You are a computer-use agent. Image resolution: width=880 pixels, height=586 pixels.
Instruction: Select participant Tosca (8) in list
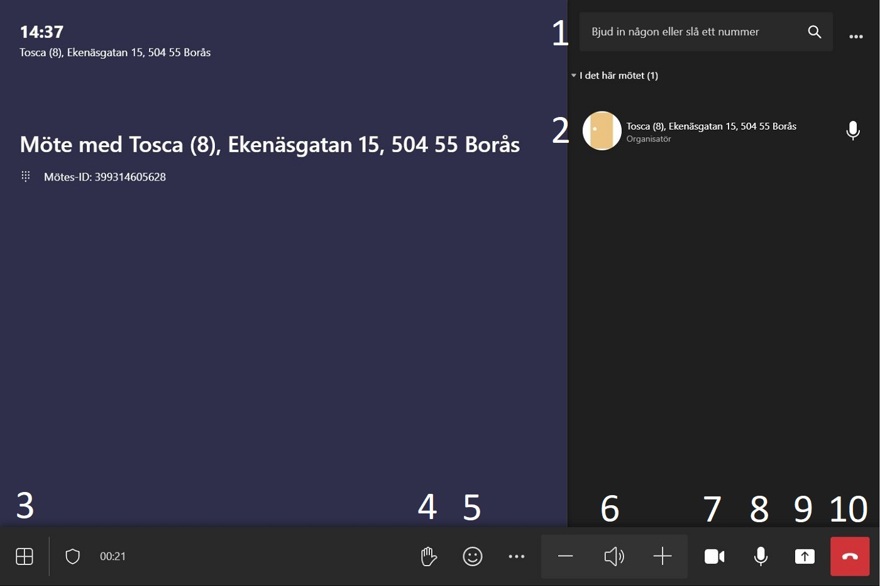point(711,127)
